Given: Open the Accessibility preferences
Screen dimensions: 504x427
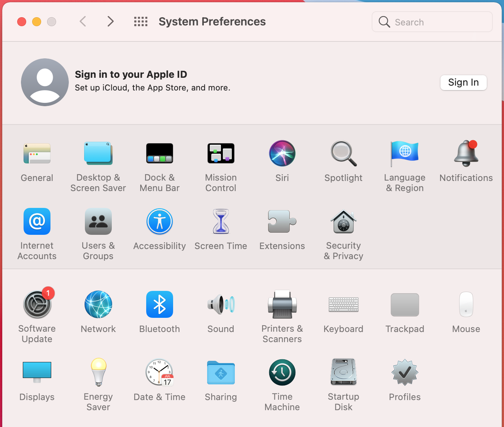Looking at the screenshot, I should pyautogui.click(x=159, y=222).
